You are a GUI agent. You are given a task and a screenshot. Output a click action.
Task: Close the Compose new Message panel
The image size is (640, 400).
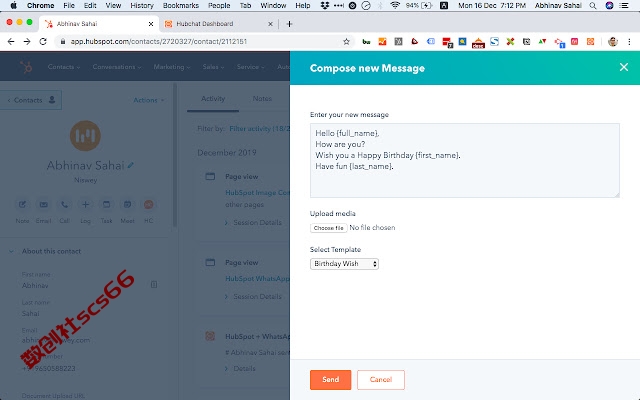pyautogui.click(x=624, y=67)
